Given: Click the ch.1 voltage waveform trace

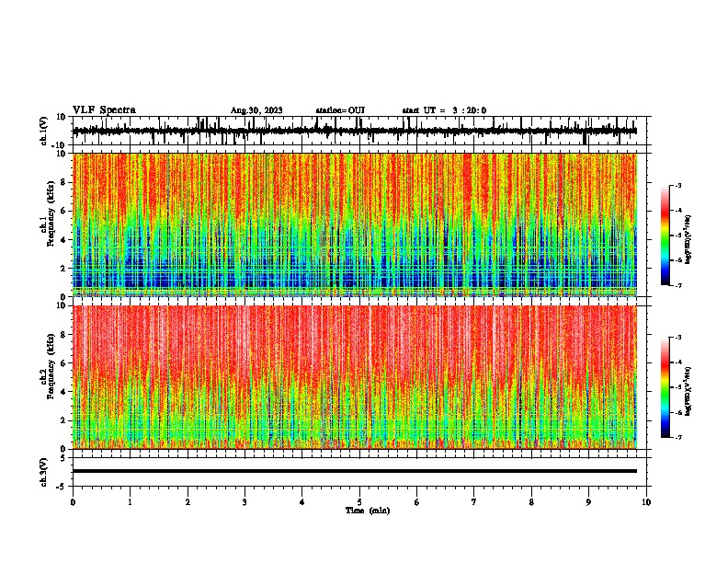Looking at the screenshot, I should [x=355, y=132].
